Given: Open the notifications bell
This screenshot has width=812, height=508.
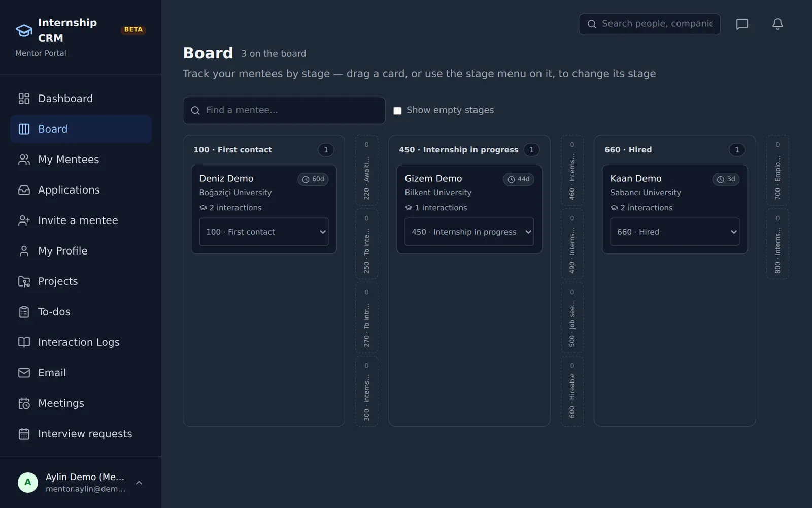Looking at the screenshot, I should coord(777,24).
